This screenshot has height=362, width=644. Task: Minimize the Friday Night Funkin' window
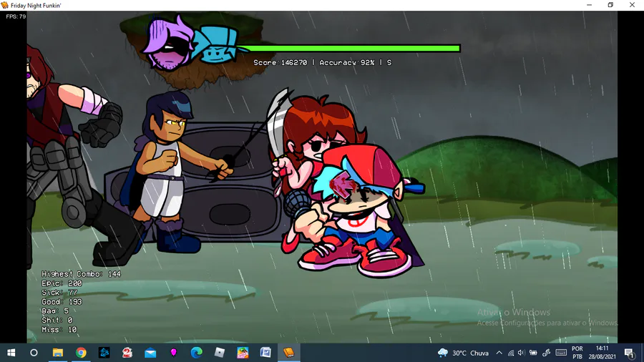[x=590, y=5]
